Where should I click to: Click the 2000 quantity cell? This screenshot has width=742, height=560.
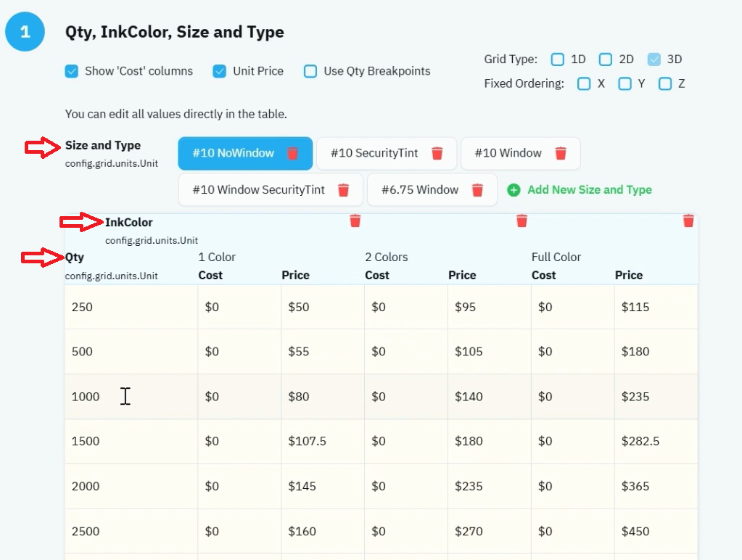pos(131,486)
